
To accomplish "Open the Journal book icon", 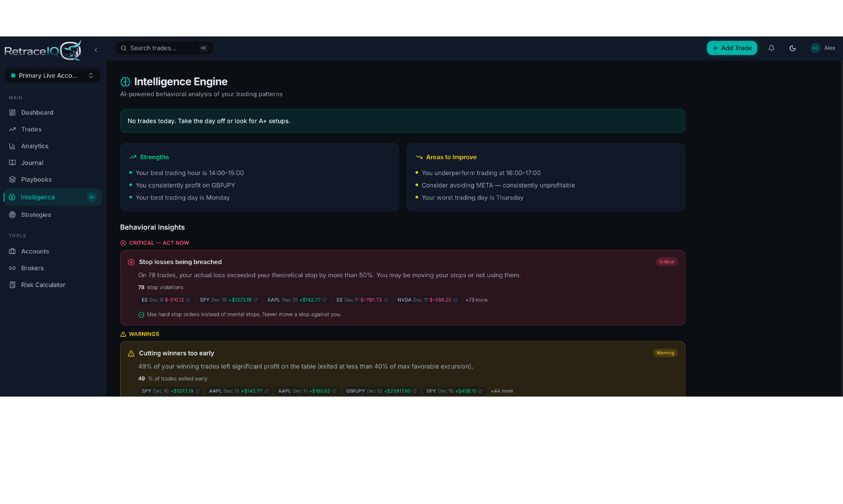I will tap(13, 162).
